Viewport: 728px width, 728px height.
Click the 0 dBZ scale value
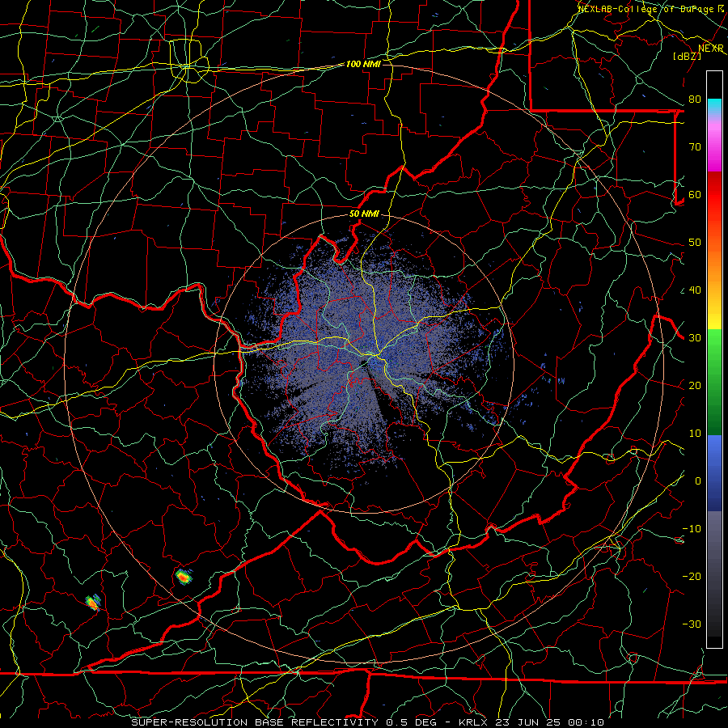click(698, 481)
